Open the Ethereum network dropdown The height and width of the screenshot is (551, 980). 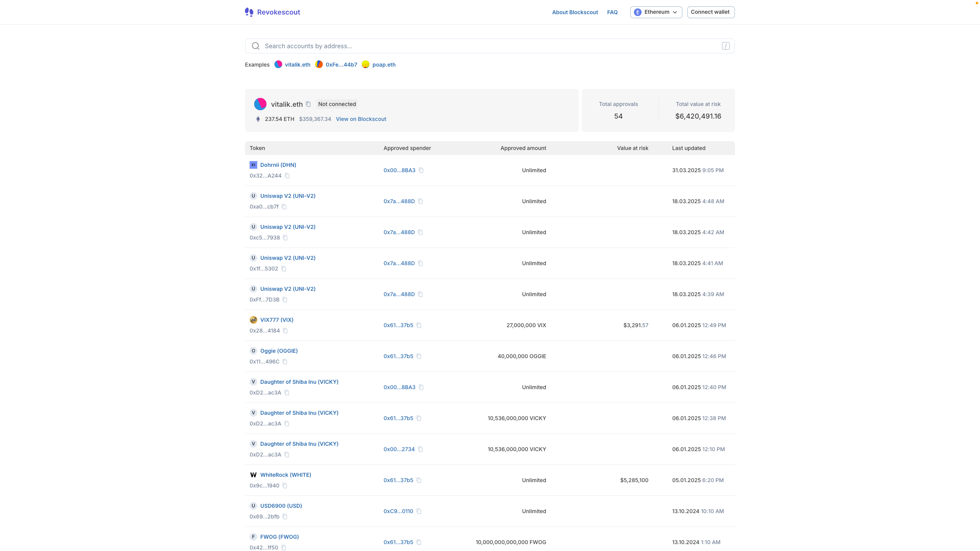coord(656,12)
